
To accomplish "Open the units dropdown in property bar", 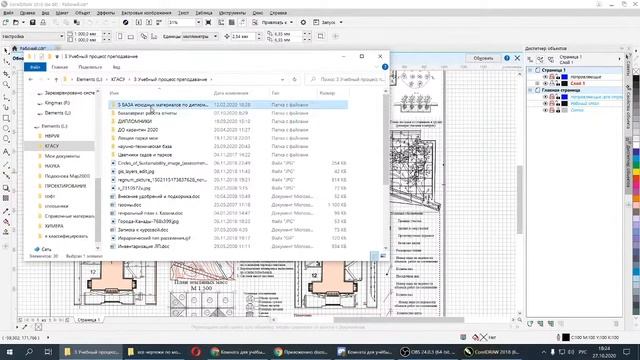I will pyautogui.click(x=216, y=36).
